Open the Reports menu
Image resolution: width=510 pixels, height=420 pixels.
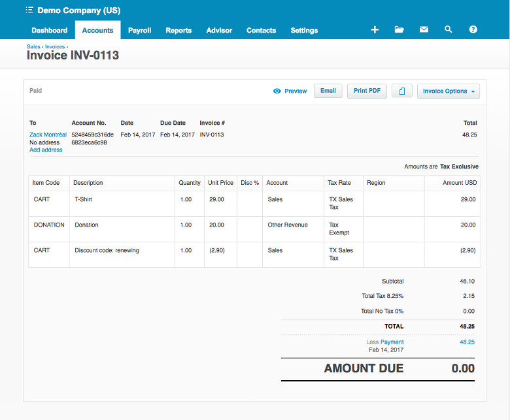click(x=178, y=30)
